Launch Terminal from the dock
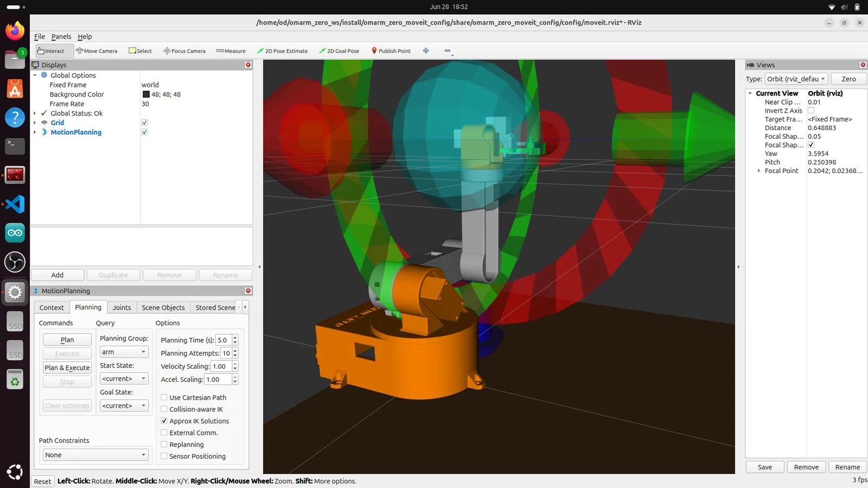This screenshot has height=488, width=868. tap(15, 146)
